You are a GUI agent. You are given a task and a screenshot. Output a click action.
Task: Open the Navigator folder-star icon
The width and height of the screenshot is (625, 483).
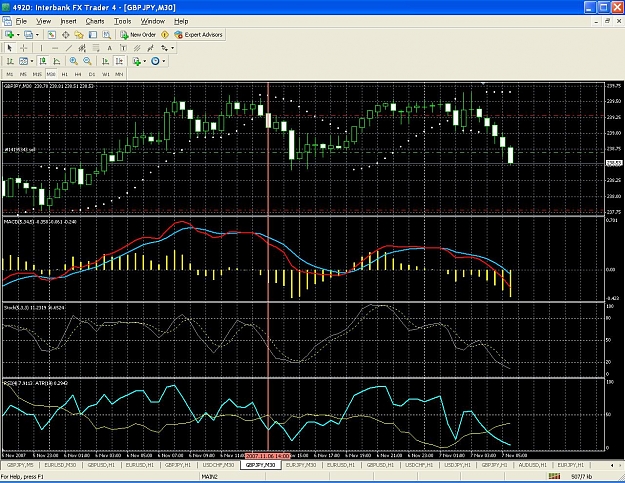[79, 35]
